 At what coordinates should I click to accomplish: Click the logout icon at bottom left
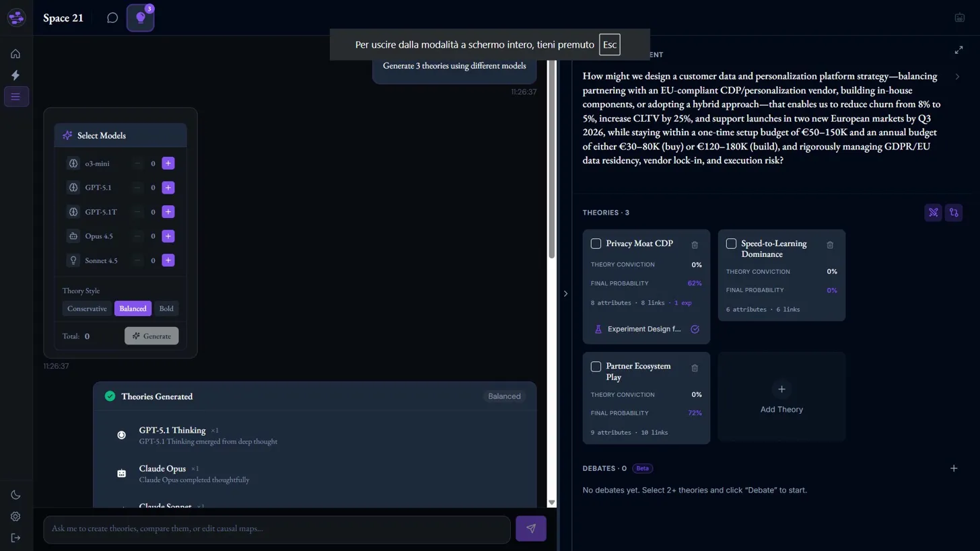click(15, 538)
